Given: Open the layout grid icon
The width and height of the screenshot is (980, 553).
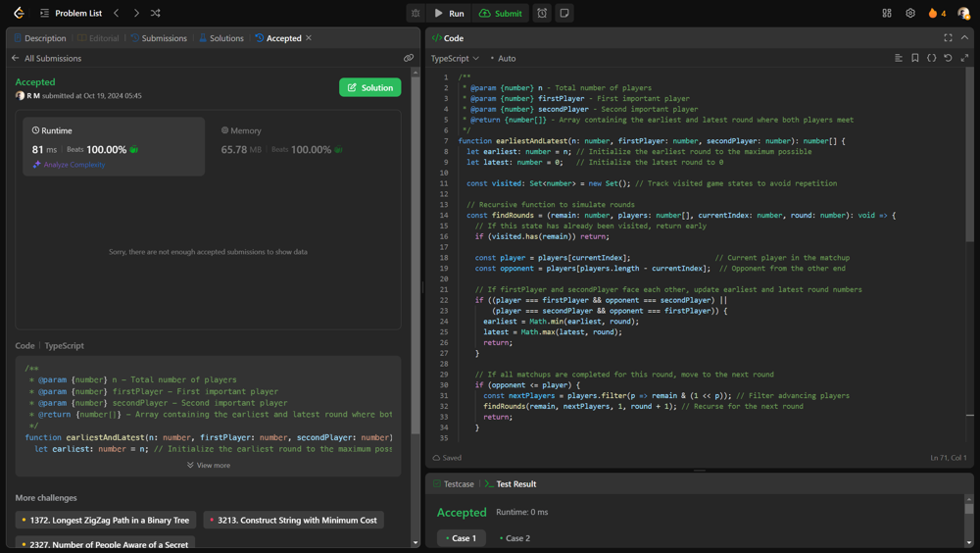Looking at the screenshot, I should click(886, 13).
